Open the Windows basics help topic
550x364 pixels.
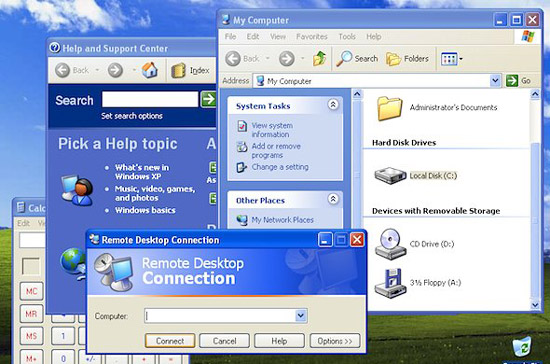(145, 210)
